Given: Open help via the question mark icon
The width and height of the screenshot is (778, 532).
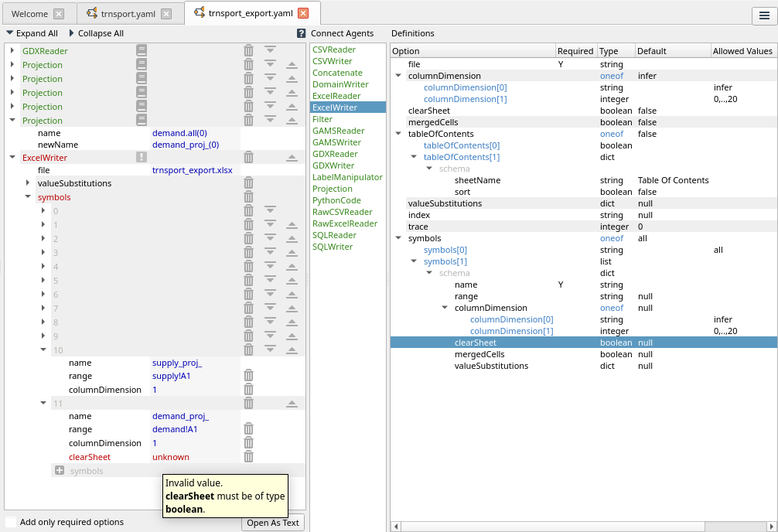Looking at the screenshot, I should (x=301, y=33).
